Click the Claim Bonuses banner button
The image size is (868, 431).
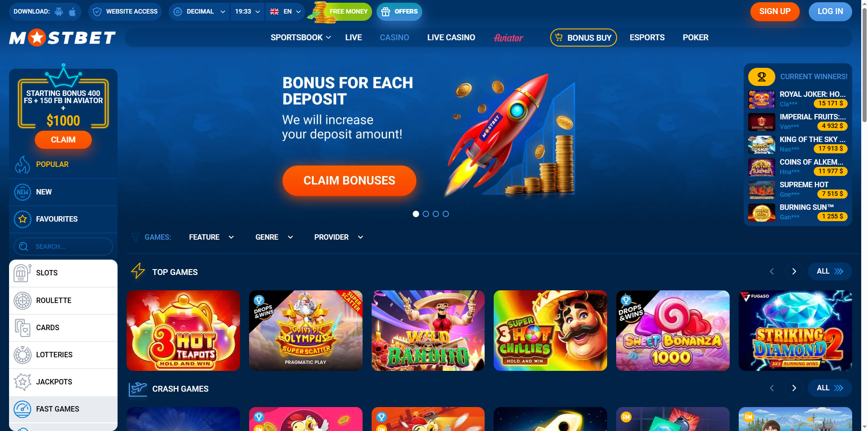pos(349,181)
